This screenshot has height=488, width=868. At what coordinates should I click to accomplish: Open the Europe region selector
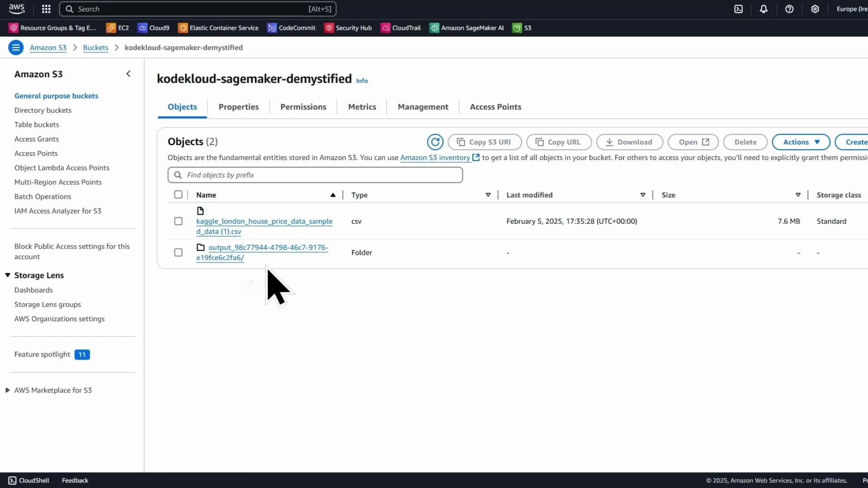[x=852, y=9]
